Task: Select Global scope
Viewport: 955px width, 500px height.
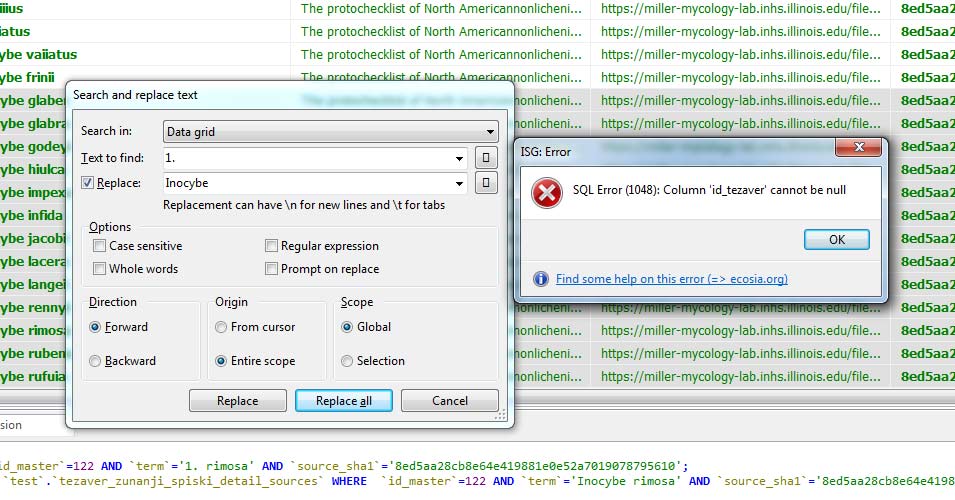Action: click(347, 327)
